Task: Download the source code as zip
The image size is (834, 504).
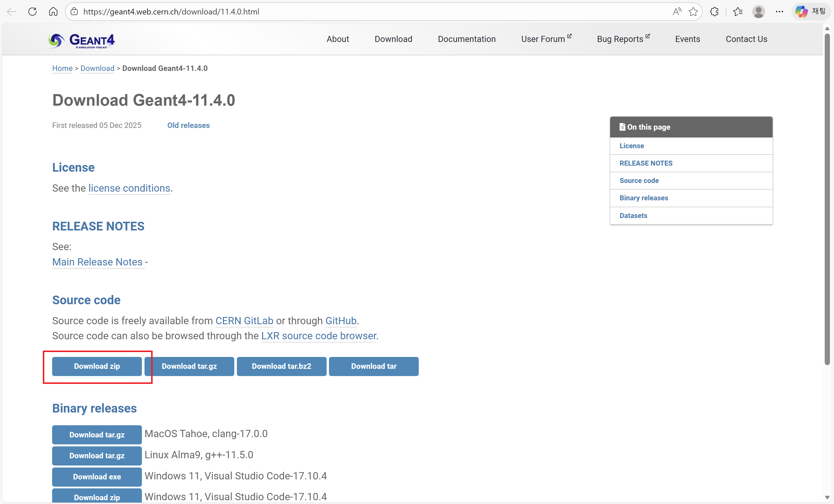Action: pyautogui.click(x=97, y=366)
